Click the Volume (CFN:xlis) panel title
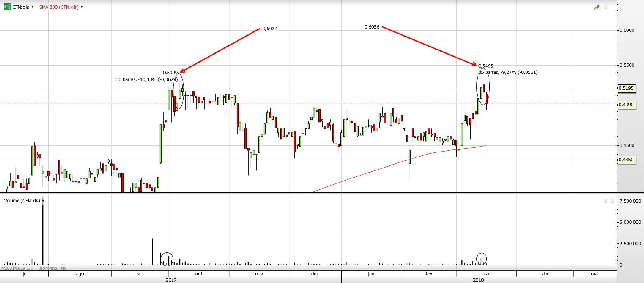Viewport: 644px width, 283px height. coord(22,201)
